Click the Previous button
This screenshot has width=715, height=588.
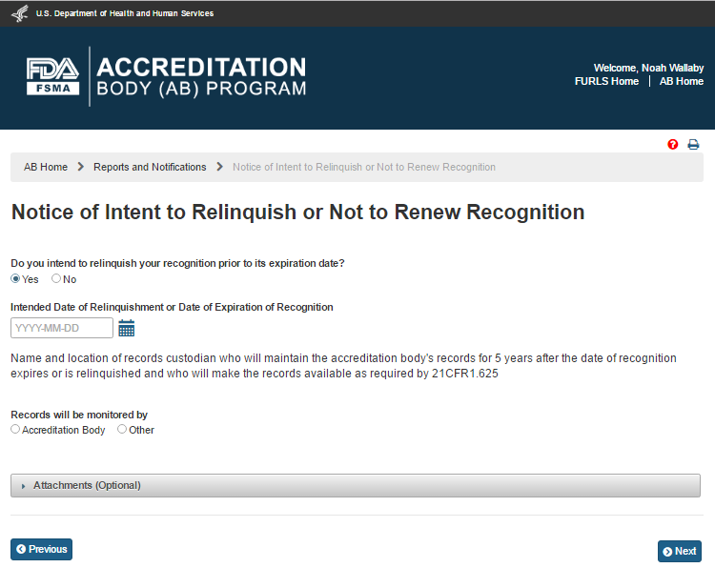tap(42, 549)
